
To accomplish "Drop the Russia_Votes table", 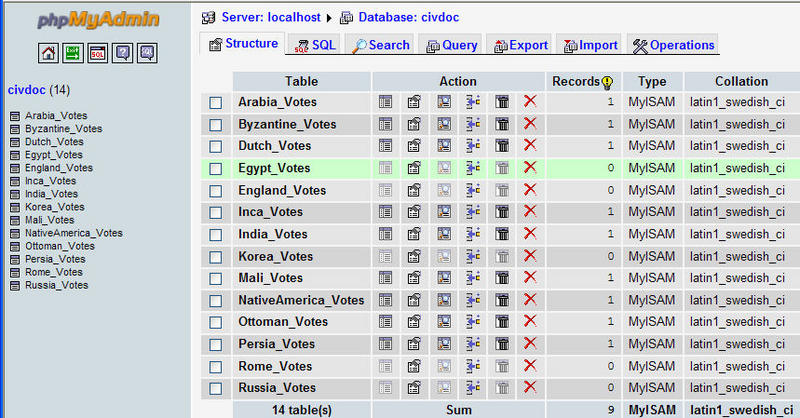I will (x=530, y=388).
